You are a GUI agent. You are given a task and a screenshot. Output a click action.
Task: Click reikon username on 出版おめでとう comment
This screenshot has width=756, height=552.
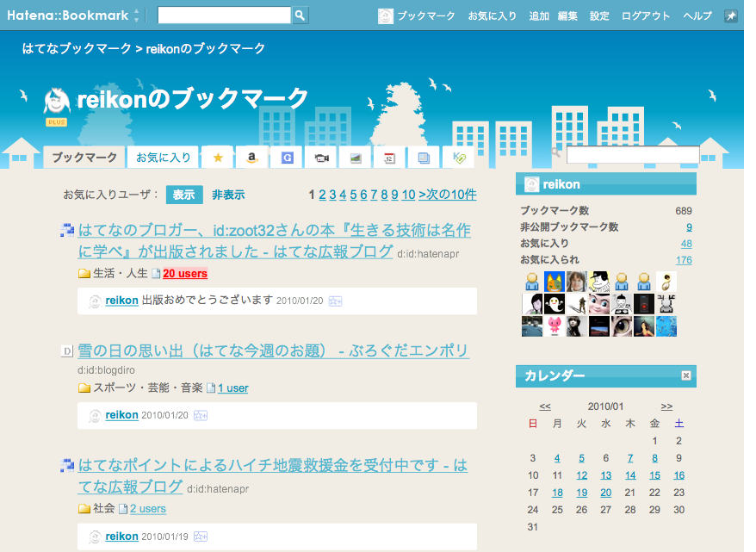pyautogui.click(x=122, y=301)
